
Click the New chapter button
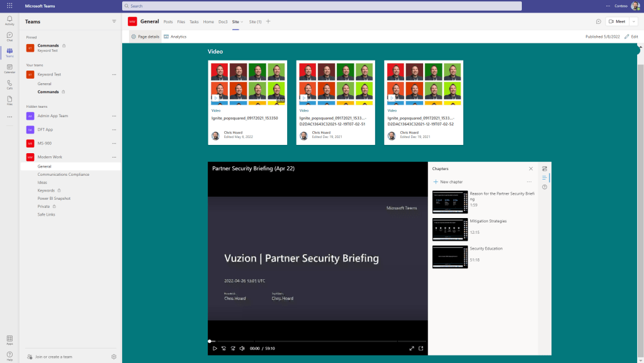pyautogui.click(x=448, y=181)
